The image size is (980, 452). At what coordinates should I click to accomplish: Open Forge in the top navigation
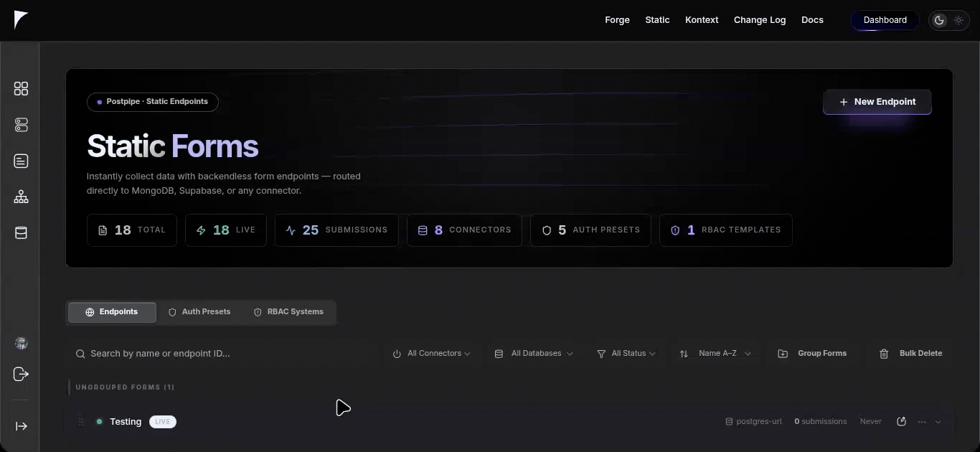pos(617,20)
